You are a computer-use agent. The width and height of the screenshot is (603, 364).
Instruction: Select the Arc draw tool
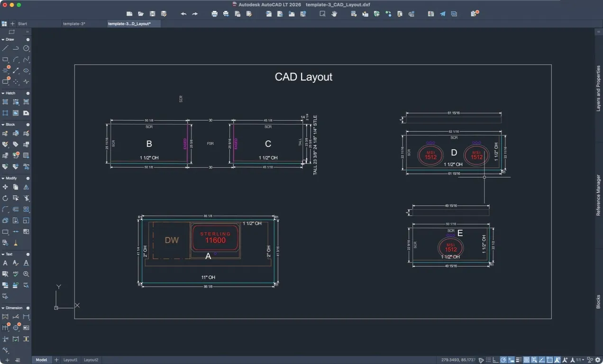[x=16, y=59]
